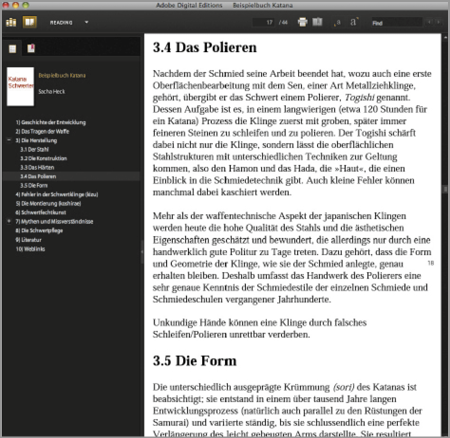The image size is (450, 438).
Task: Select the Reading view book icon
Action: [x=30, y=22]
